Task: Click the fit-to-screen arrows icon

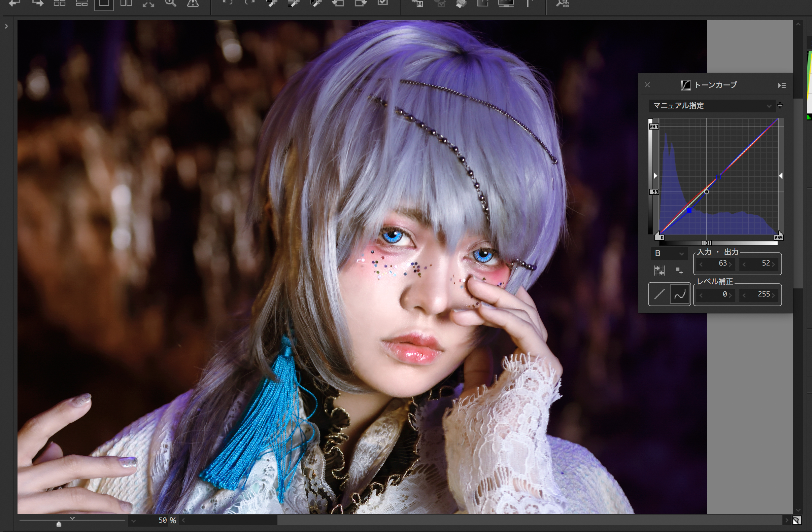Action: click(148, 3)
